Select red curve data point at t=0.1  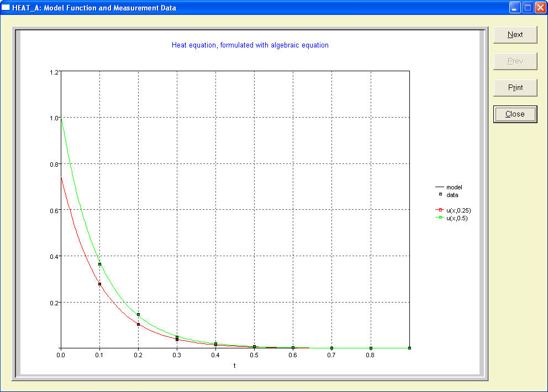coord(100,284)
